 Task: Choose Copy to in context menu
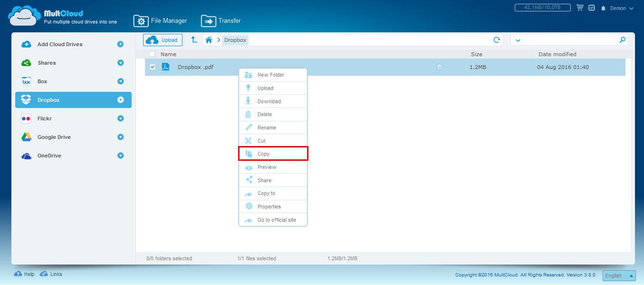point(273,193)
